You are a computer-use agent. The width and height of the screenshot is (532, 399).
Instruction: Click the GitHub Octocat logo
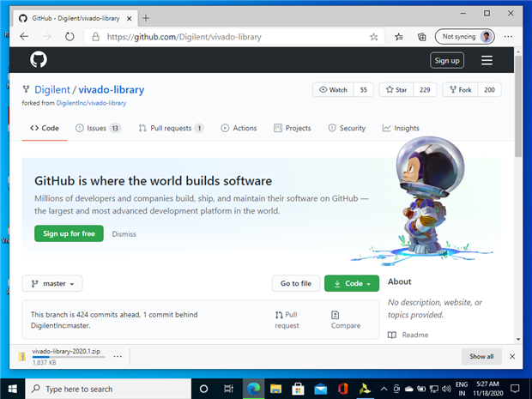[39, 60]
